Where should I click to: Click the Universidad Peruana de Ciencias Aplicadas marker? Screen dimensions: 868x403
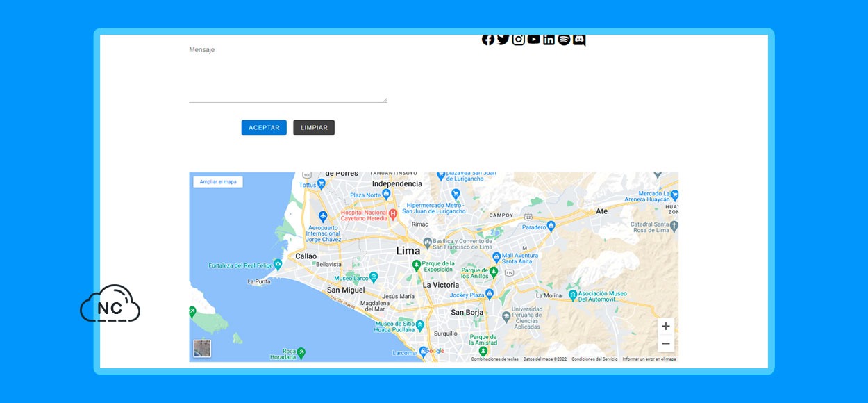coord(506,317)
